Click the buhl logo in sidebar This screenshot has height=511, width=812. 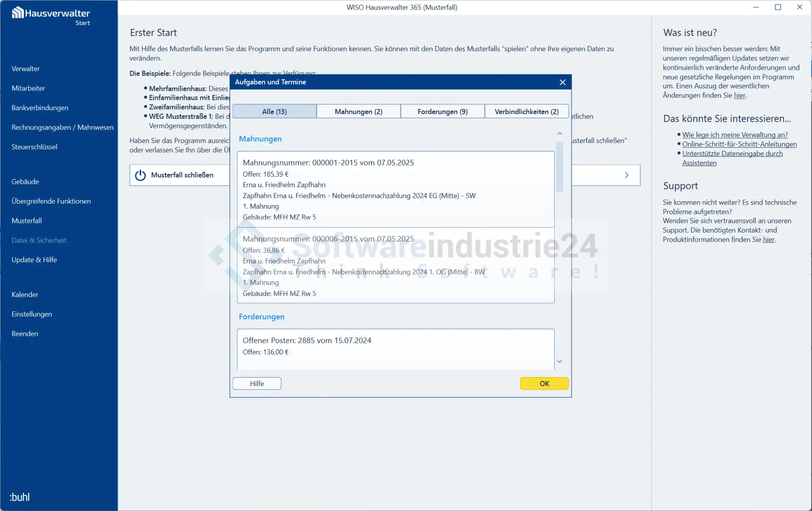pos(19,497)
